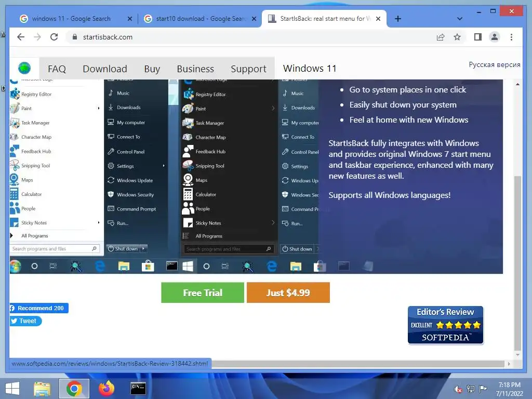Open the Softpedia Editor's Review badge
532x399 pixels.
click(x=445, y=325)
